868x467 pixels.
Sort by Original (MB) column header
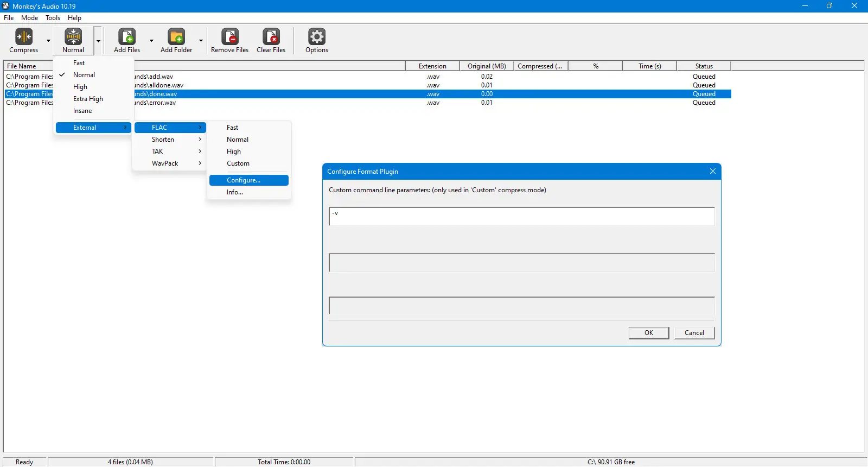coord(487,66)
